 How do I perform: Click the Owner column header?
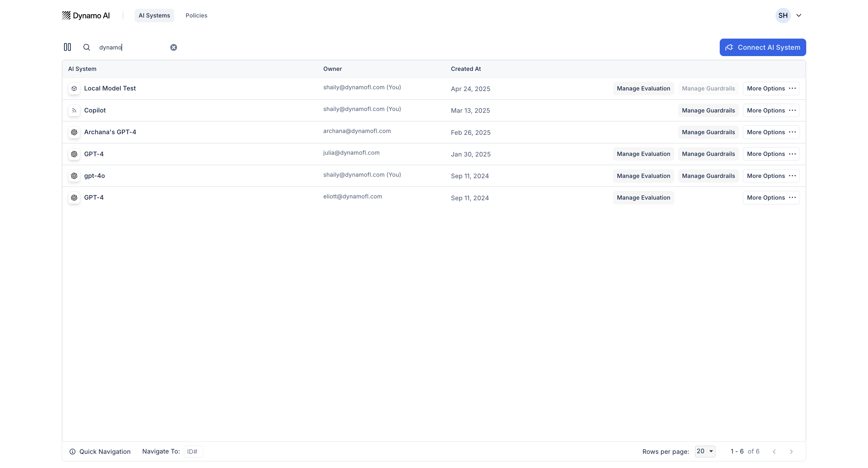tap(332, 69)
